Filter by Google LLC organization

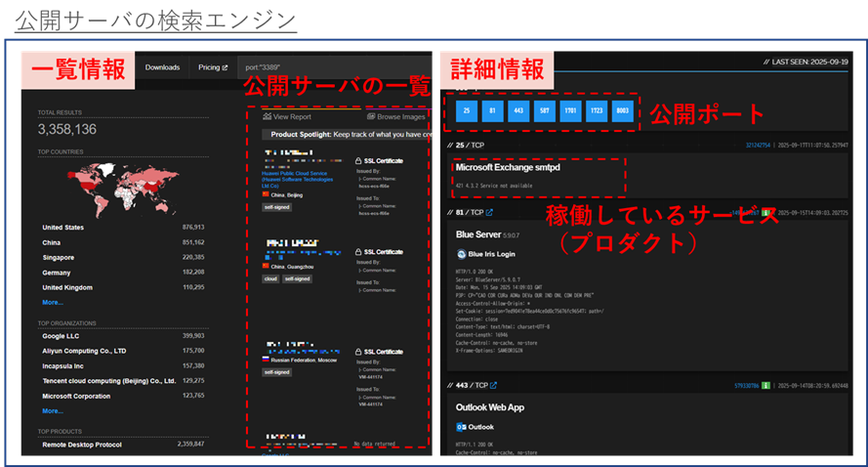[123, 336]
